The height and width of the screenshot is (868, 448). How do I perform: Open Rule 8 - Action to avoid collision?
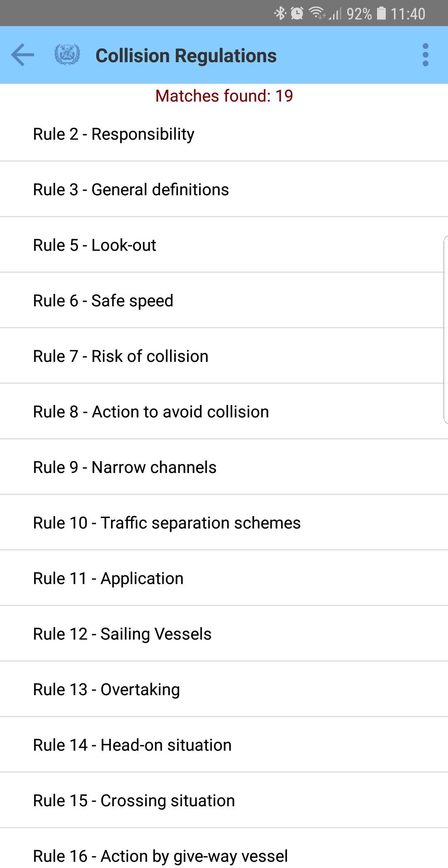[x=224, y=412]
